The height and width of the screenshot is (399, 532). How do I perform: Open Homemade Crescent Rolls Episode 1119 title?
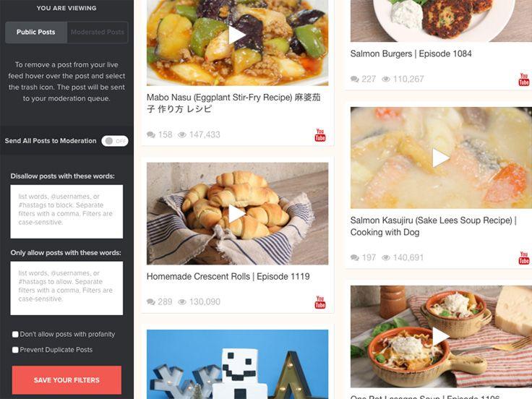click(228, 277)
